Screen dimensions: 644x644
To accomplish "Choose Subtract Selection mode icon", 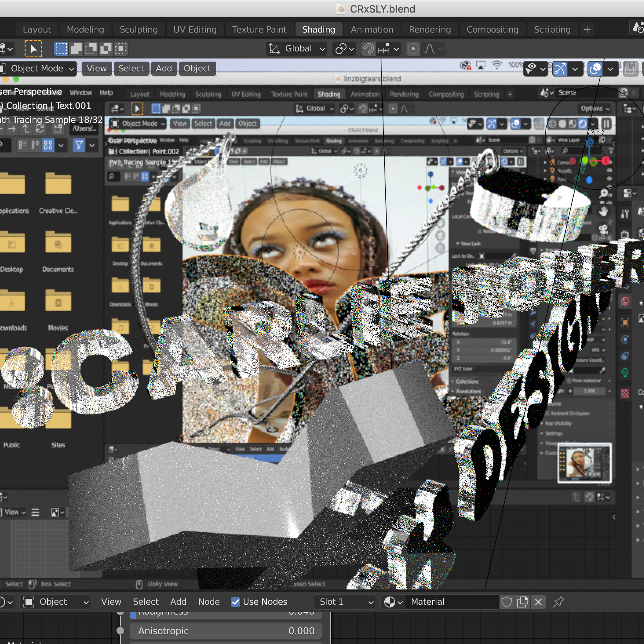I will point(91,49).
